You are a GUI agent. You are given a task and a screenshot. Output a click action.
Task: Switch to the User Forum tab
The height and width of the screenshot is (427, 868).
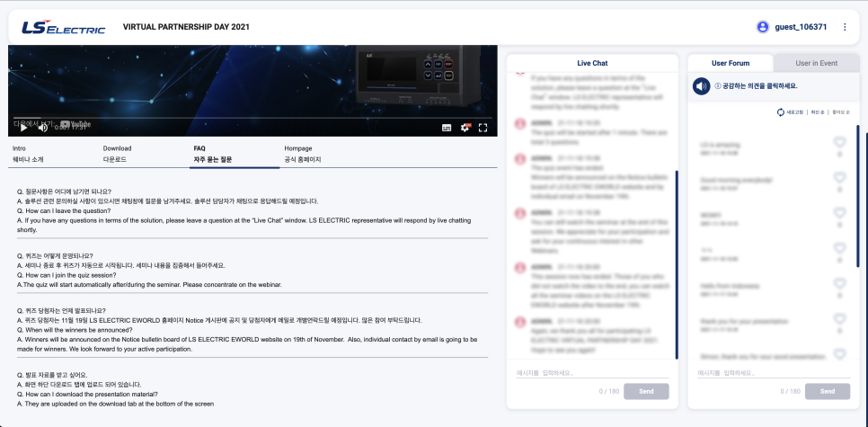(x=731, y=63)
